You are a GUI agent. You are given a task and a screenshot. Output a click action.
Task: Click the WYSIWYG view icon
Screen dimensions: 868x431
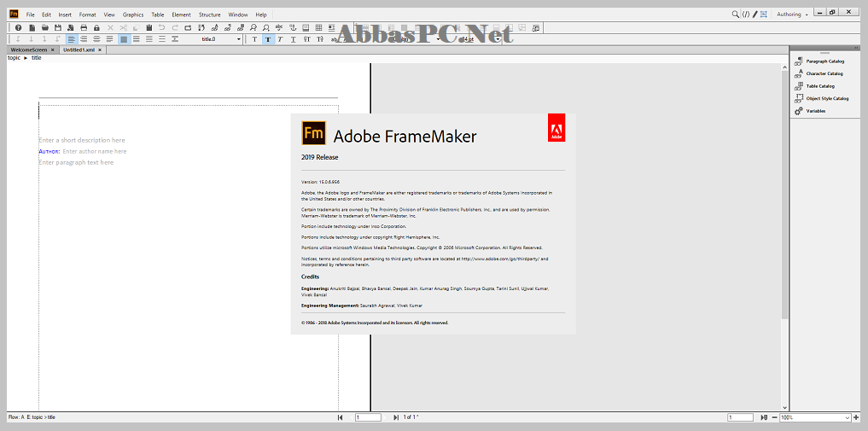[764, 15]
